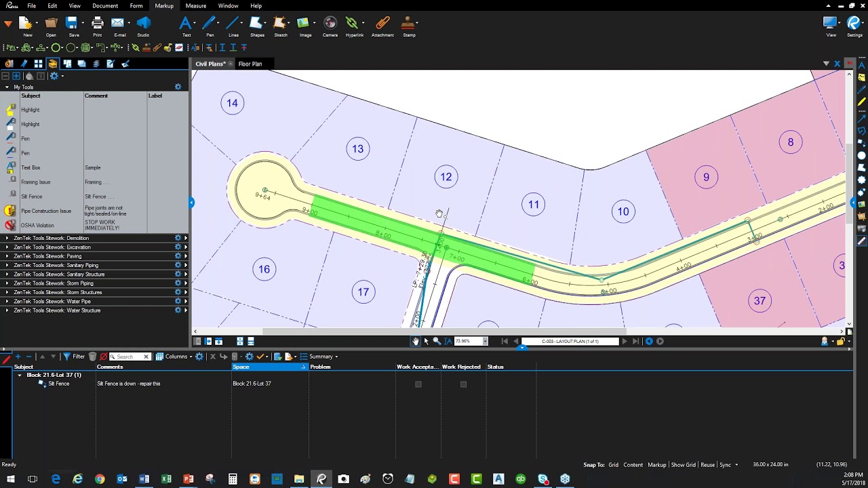
Task: Click the Zoom magnifier tool in navigation bar
Action: (437, 341)
